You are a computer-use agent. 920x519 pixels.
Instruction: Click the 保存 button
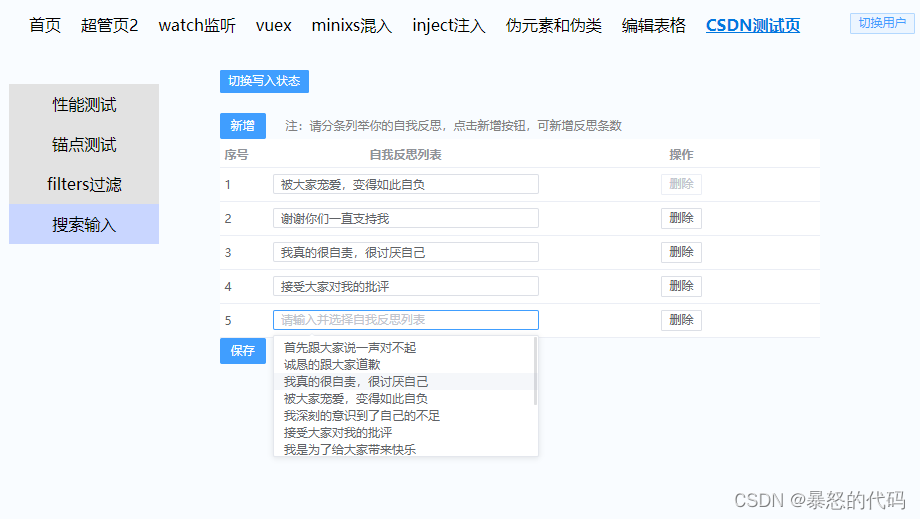tap(243, 351)
